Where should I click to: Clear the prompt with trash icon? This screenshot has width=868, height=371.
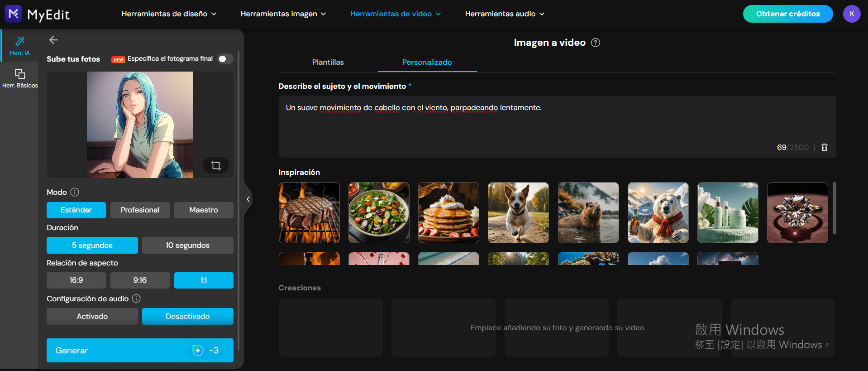point(825,147)
